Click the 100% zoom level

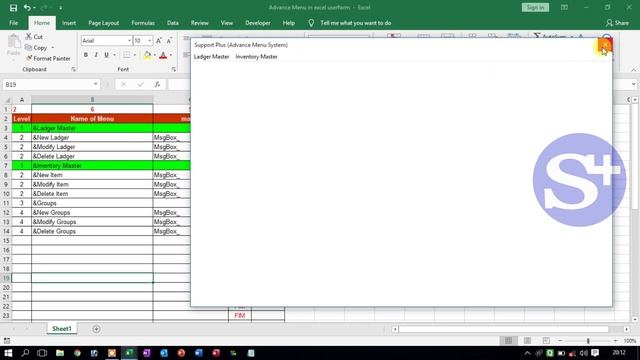630,340
